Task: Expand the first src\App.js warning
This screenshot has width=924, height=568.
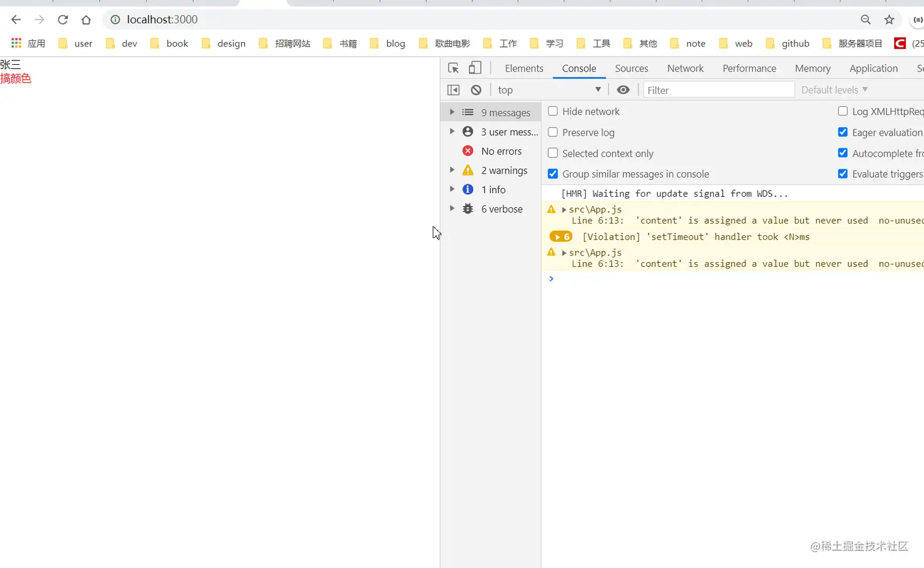Action: tap(564, 209)
